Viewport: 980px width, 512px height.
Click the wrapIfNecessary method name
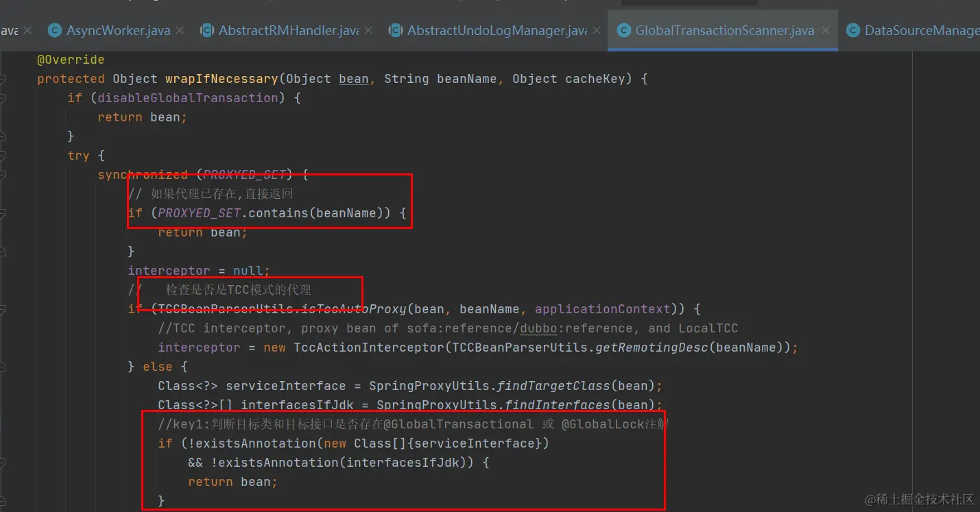tap(222, 79)
